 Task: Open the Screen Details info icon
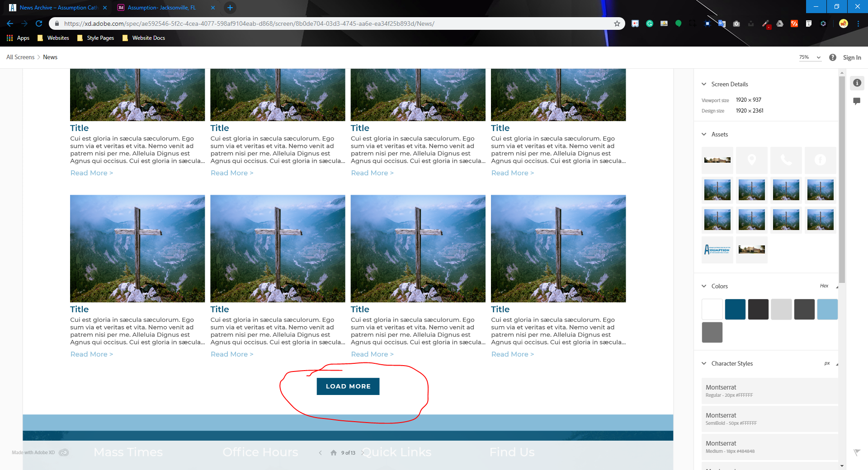point(857,83)
